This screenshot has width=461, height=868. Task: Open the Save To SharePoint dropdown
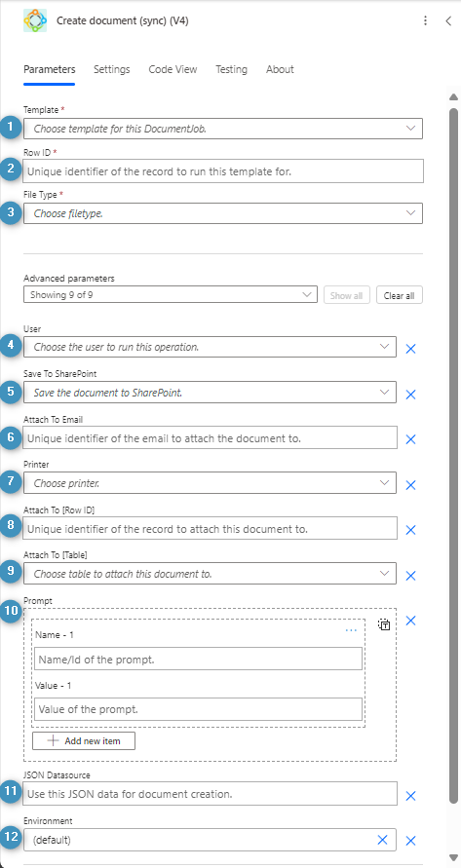(x=210, y=392)
